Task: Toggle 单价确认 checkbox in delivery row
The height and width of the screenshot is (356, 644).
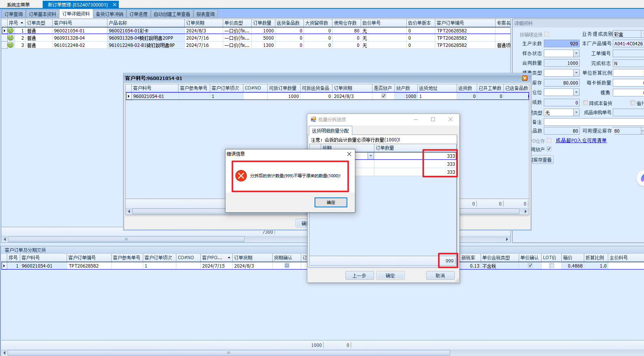Action: pos(530,266)
